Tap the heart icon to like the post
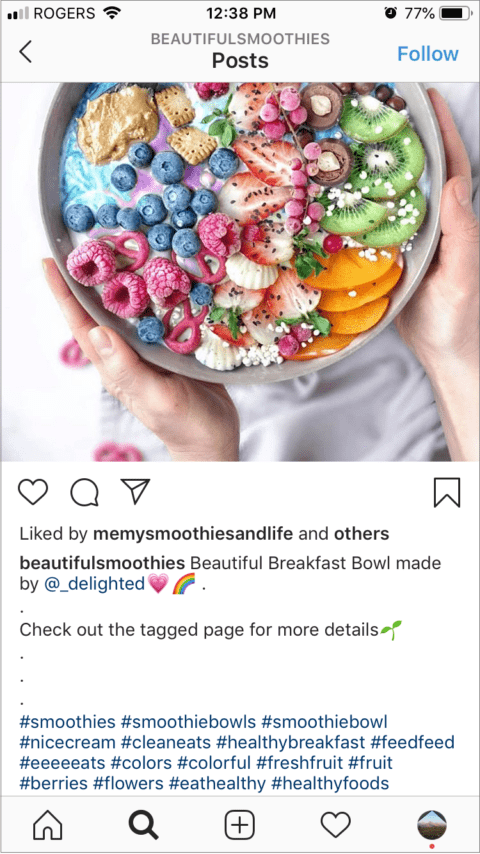The width and height of the screenshot is (480, 854). 33,492
